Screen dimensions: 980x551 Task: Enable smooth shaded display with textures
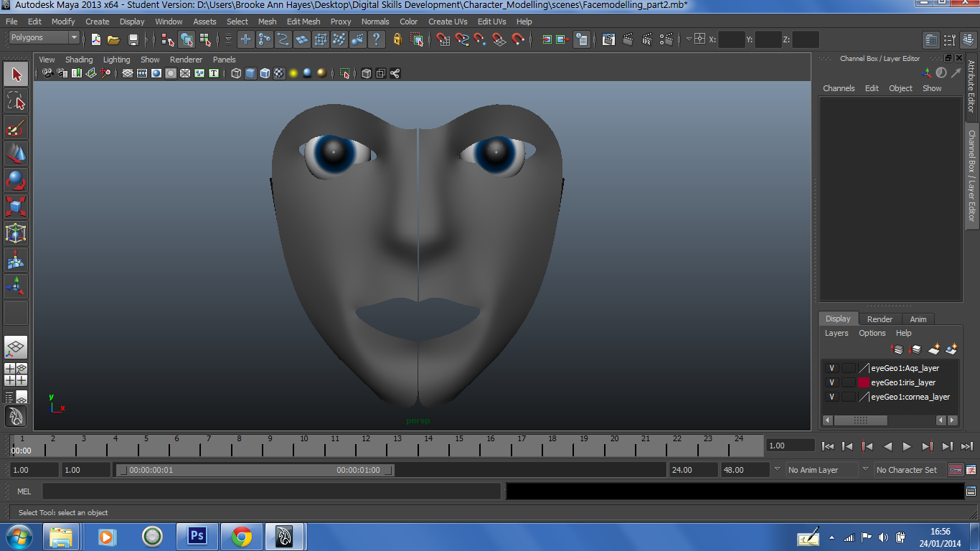278,72
